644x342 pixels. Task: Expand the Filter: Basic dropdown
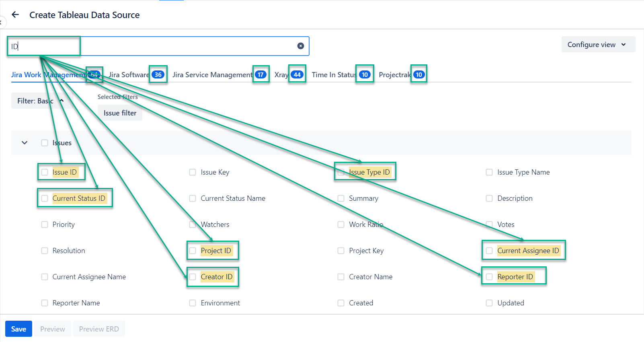(40, 101)
